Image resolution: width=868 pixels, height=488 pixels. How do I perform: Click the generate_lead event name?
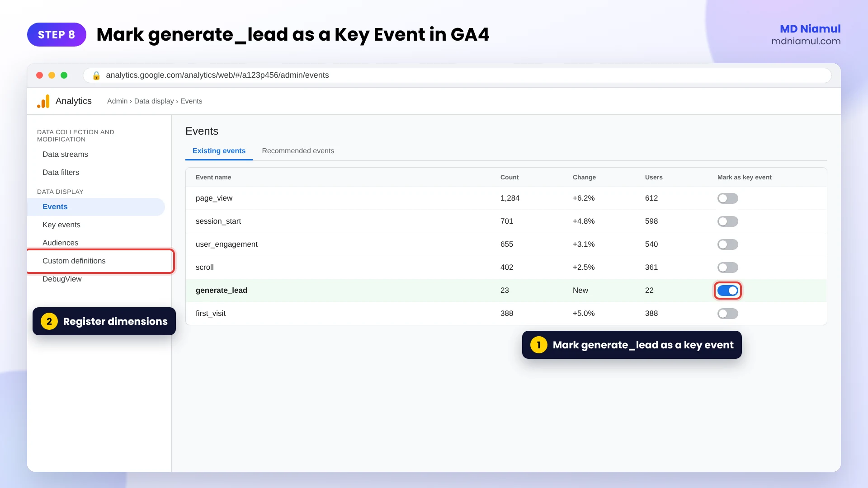[222, 291]
